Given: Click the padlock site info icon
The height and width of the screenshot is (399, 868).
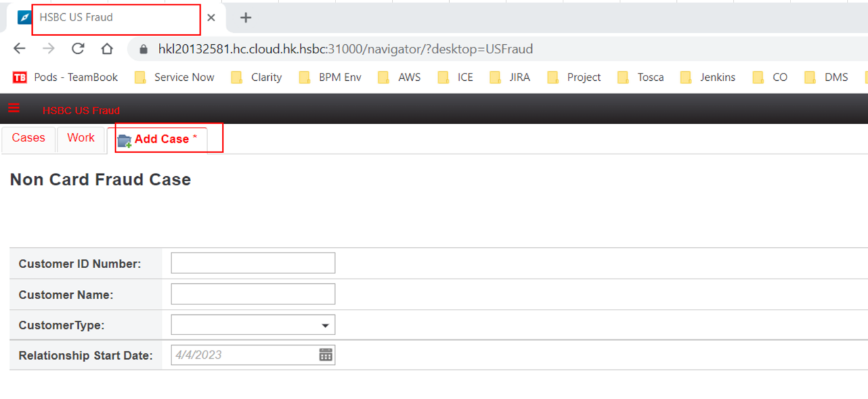Looking at the screenshot, I should pos(144,49).
